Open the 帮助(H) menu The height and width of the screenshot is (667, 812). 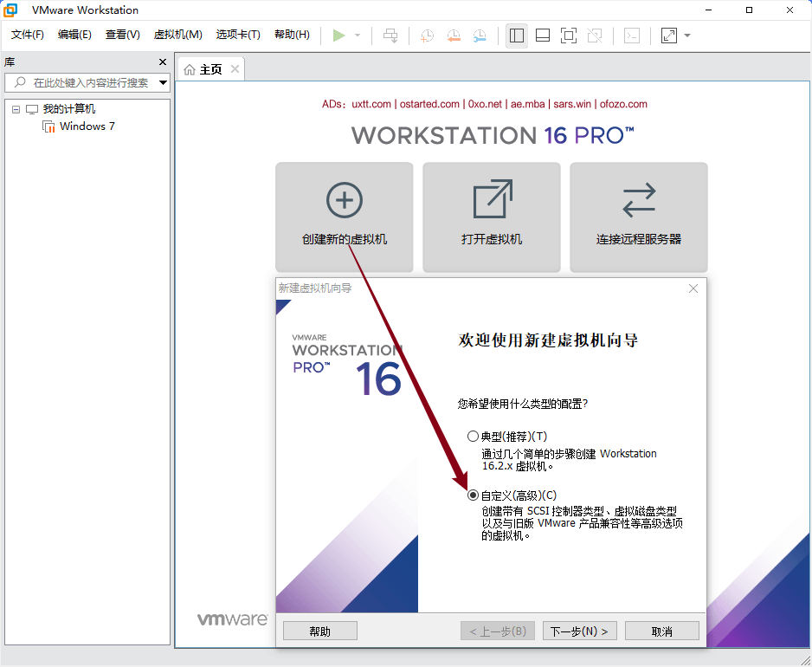click(292, 35)
